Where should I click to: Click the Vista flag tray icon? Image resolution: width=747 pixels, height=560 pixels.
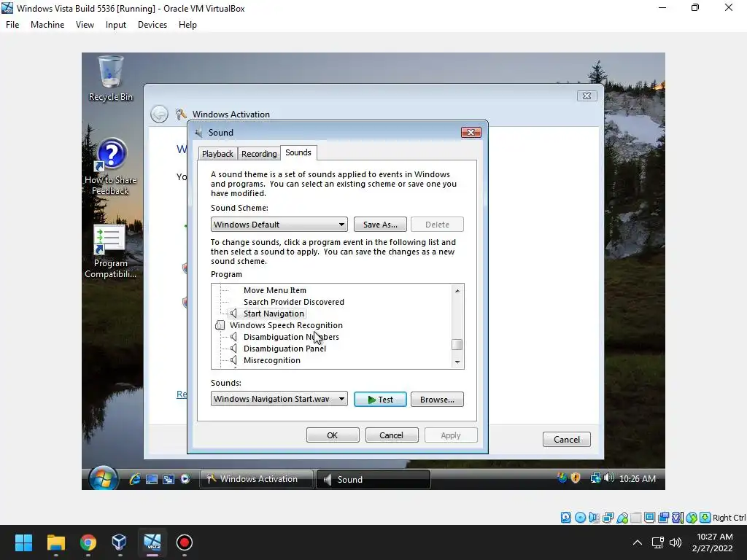coord(562,478)
